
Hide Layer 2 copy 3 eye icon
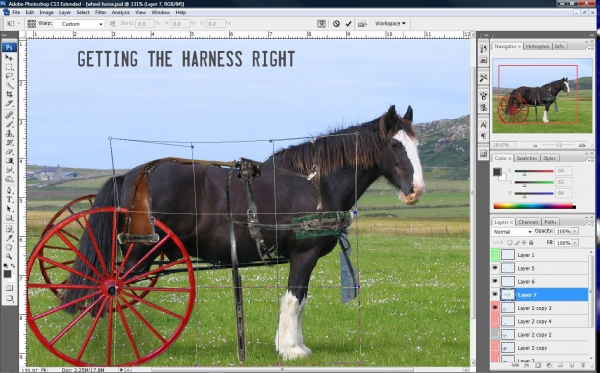[495, 308]
